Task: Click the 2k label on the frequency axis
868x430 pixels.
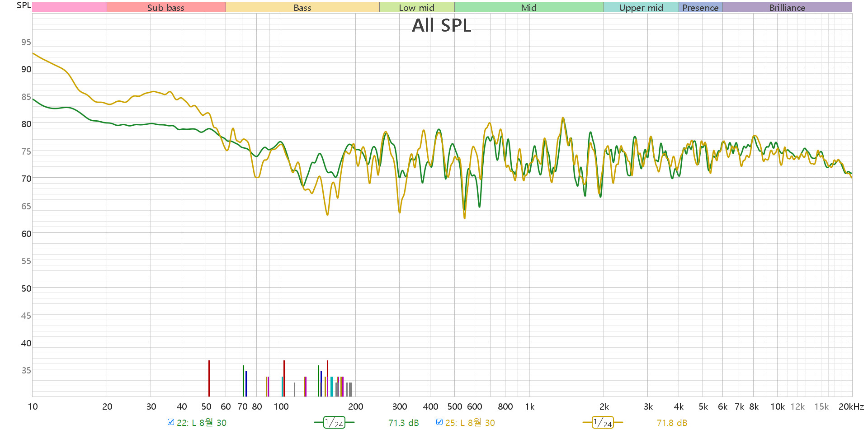Action: pyautogui.click(x=604, y=406)
